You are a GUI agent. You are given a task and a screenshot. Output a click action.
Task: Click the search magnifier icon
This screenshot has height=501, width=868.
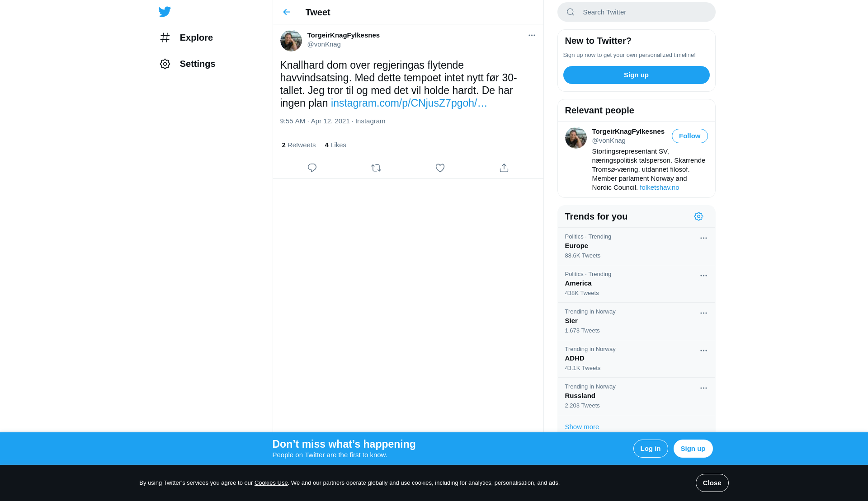click(x=571, y=12)
